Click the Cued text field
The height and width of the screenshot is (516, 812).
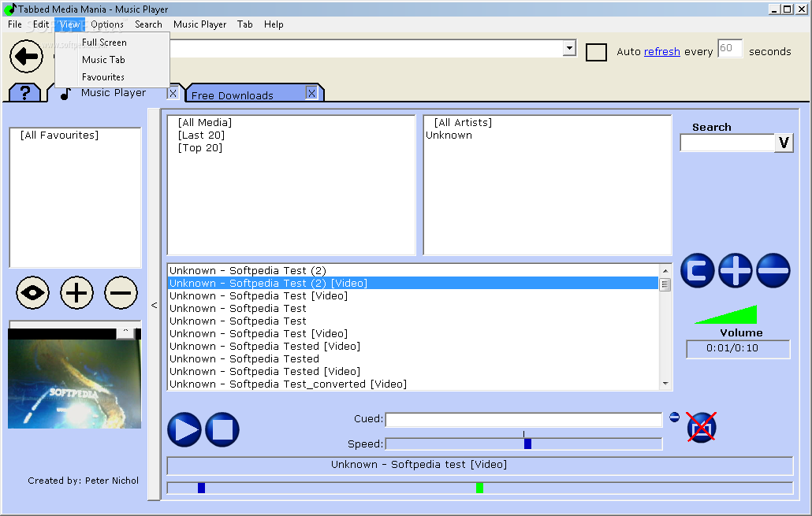pos(523,420)
